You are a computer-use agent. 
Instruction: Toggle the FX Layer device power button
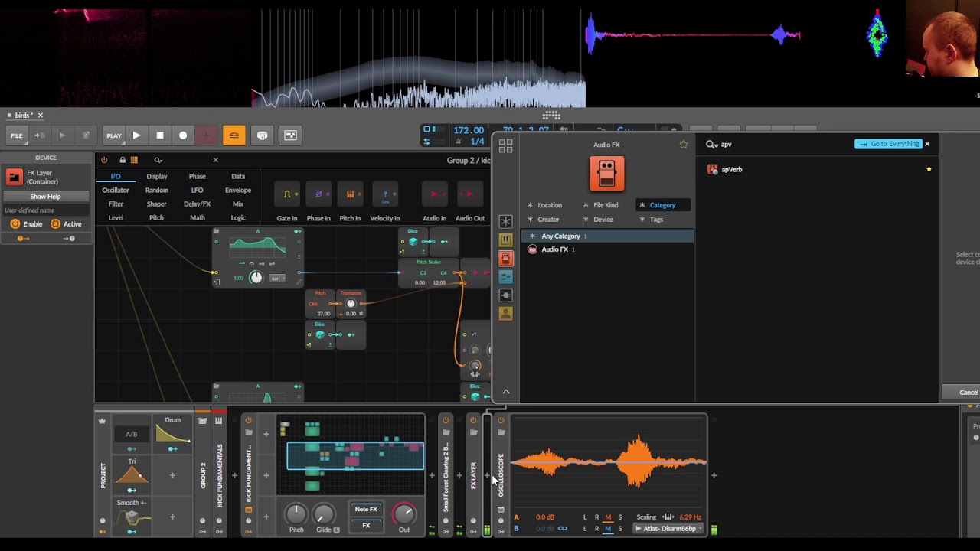pos(473,420)
